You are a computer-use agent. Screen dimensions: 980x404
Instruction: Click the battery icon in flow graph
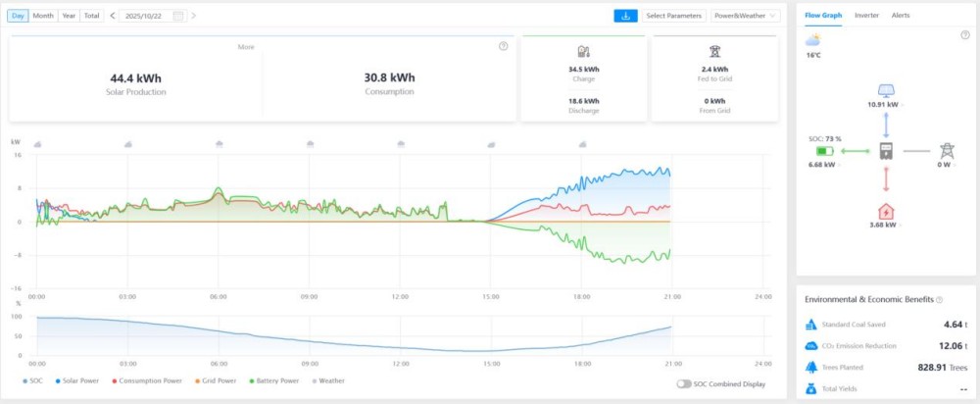[824, 151]
